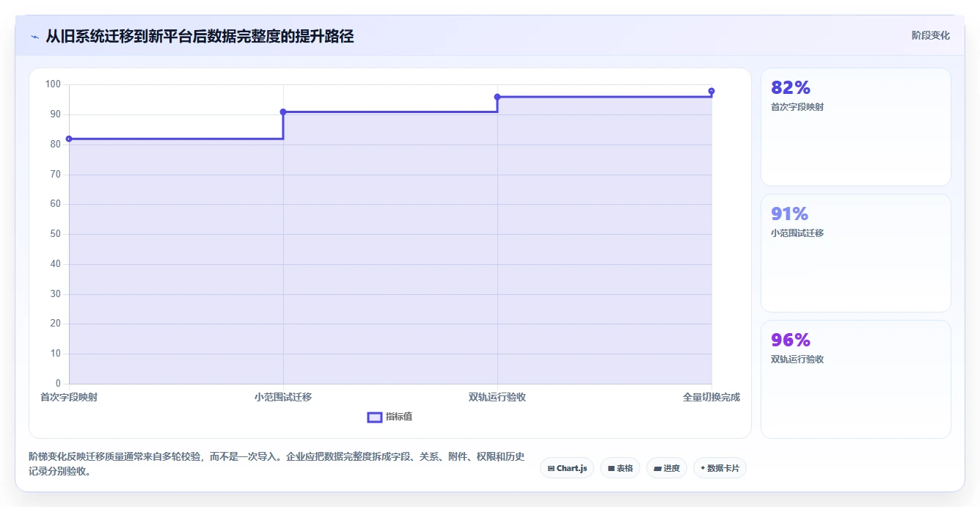Viewport: 980px width, 507px height.
Task: Click the 表格 tag
Action: point(621,468)
